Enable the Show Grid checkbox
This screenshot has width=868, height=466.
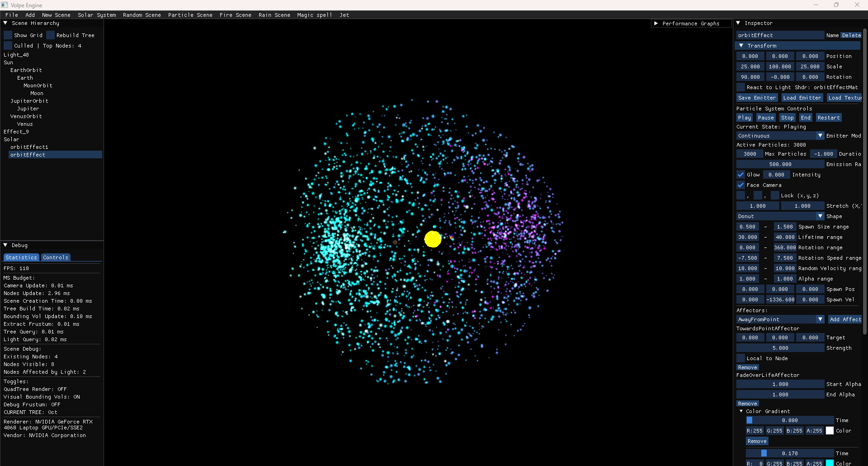click(7, 34)
